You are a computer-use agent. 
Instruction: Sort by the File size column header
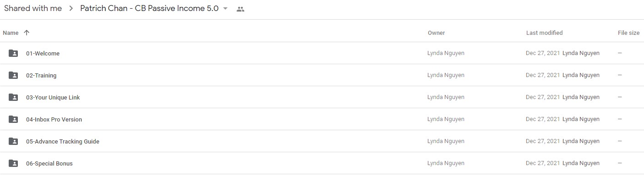(628, 33)
